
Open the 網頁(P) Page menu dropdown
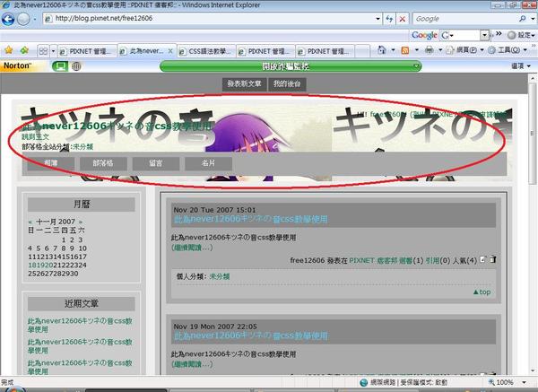464,50
